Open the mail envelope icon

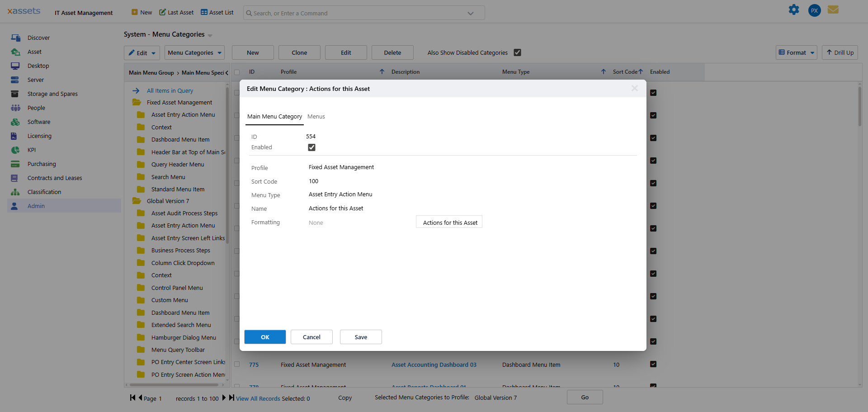click(833, 9)
